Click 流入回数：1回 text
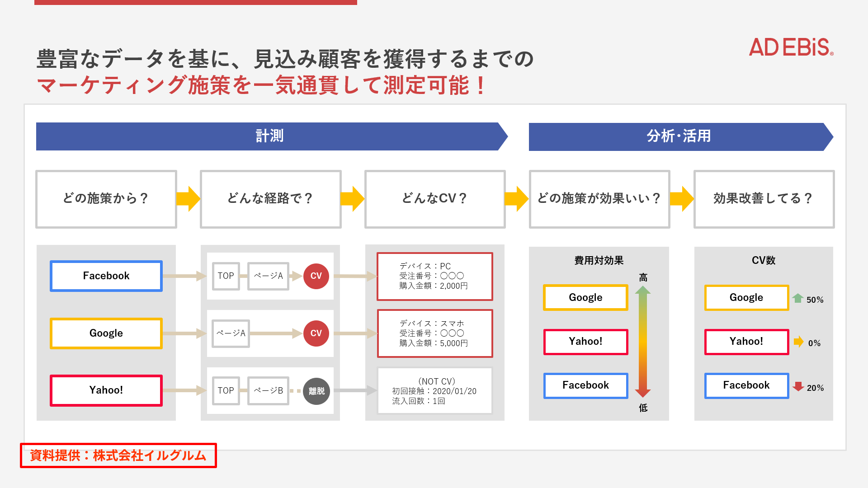 [418, 401]
